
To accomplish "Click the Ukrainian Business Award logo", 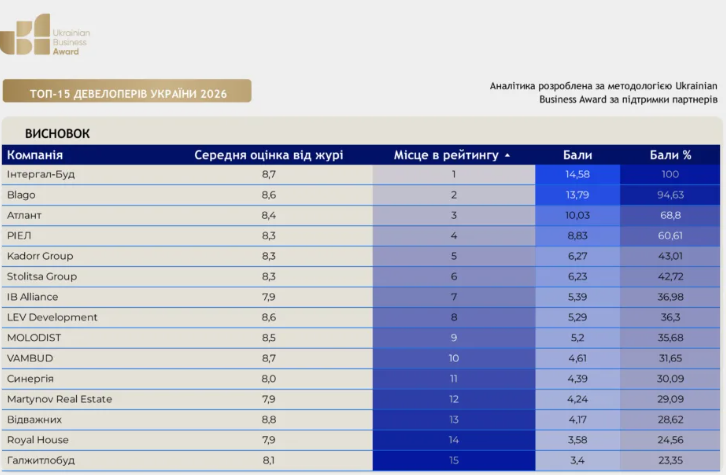I will click(x=45, y=35).
